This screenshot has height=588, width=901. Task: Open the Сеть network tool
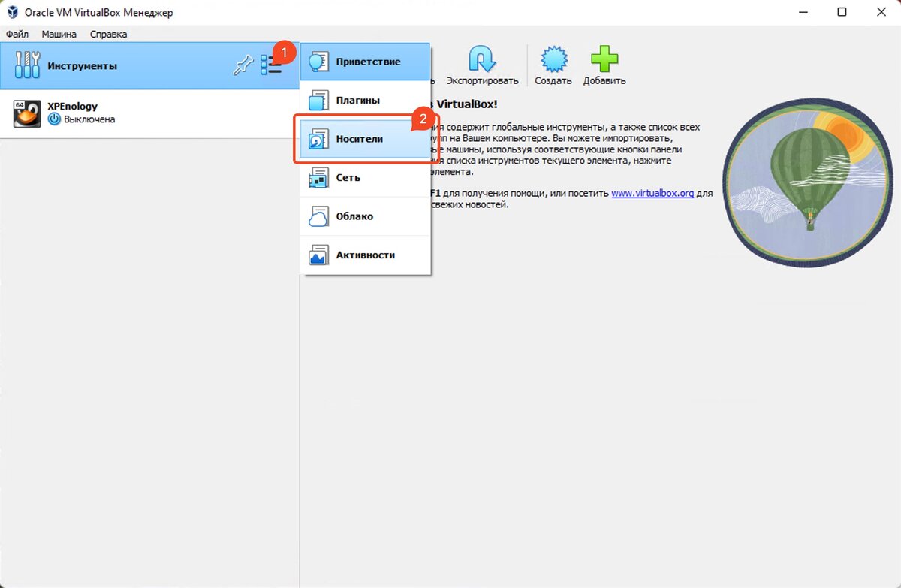tap(350, 177)
